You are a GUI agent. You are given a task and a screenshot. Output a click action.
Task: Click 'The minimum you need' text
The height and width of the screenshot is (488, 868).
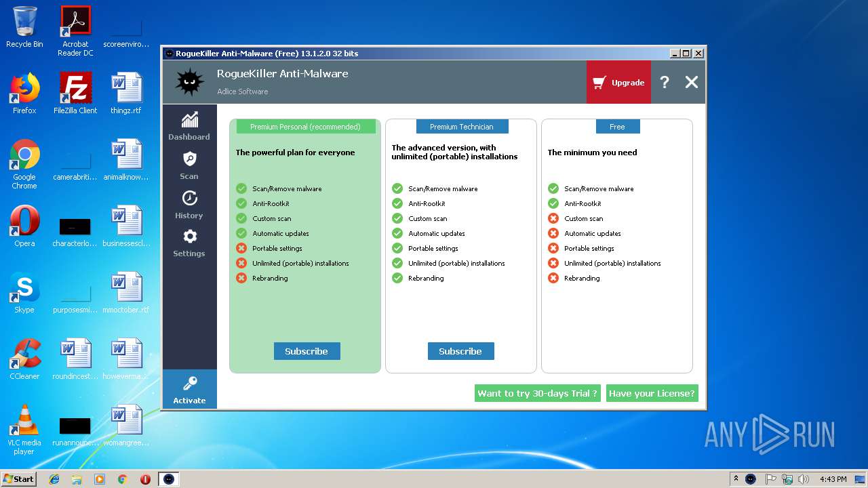(x=592, y=152)
